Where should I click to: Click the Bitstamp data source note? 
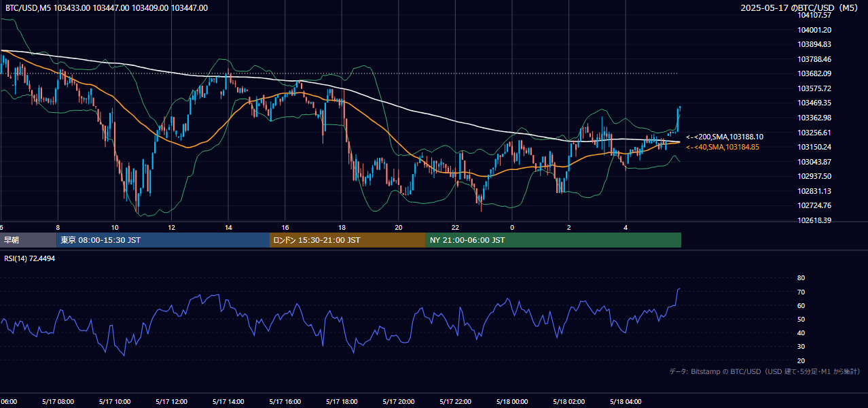pos(765,372)
